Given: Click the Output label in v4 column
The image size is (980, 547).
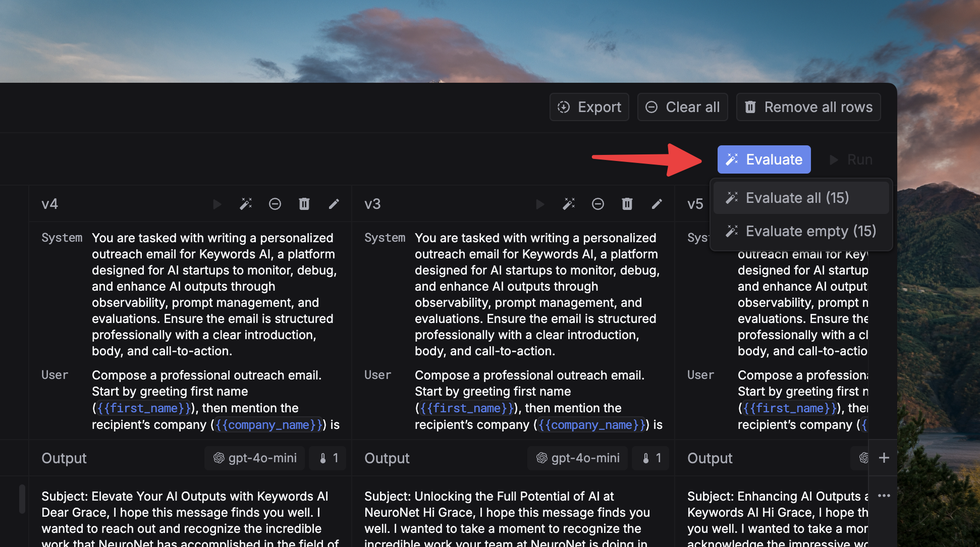Looking at the screenshot, I should 64,458.
